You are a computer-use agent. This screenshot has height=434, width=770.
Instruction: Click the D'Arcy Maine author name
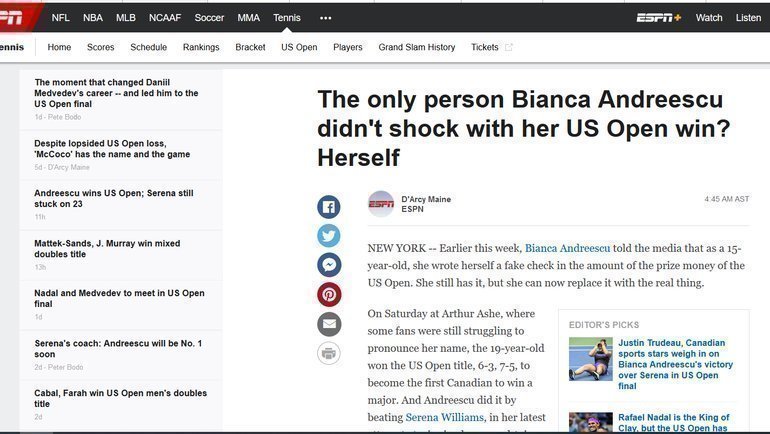point(426,199)
